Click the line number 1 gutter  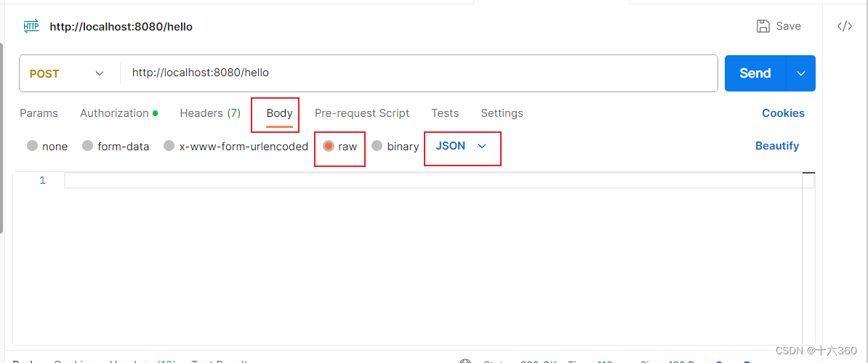point(43,181)
